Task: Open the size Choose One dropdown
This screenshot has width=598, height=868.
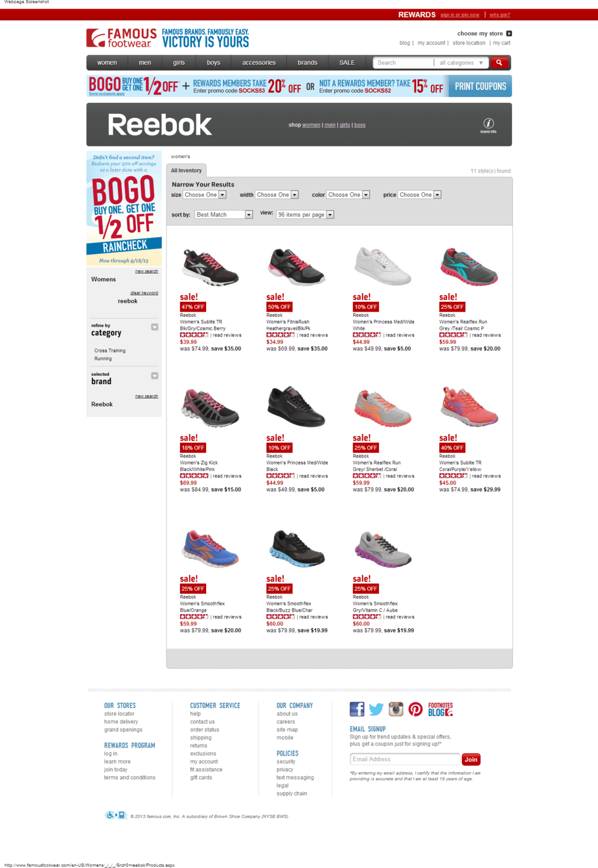Action: [204, 195]
